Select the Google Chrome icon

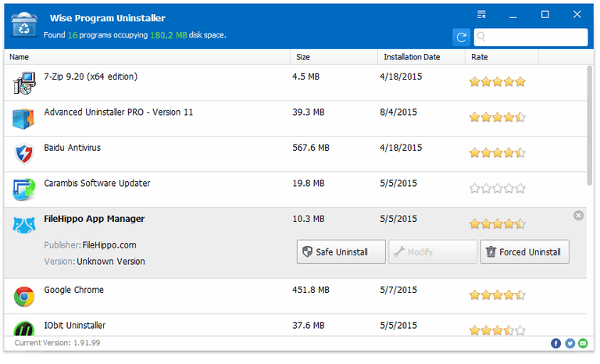tap(24, 297)
